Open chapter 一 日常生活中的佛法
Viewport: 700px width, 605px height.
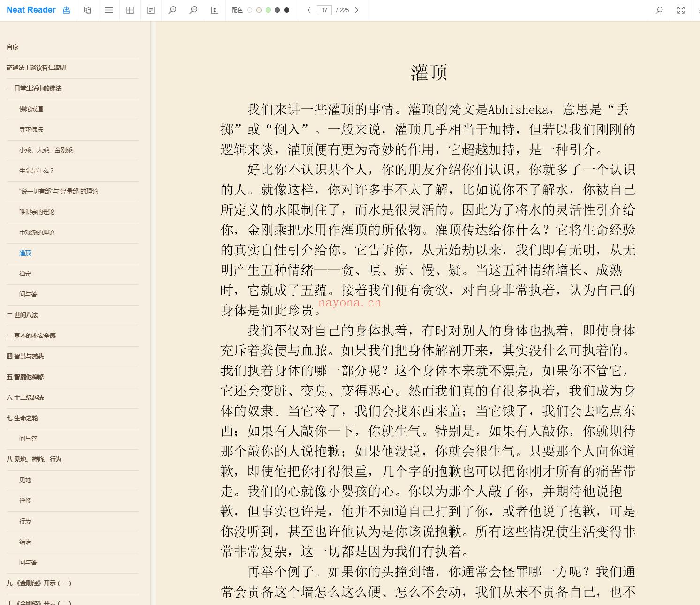(34, 88)
